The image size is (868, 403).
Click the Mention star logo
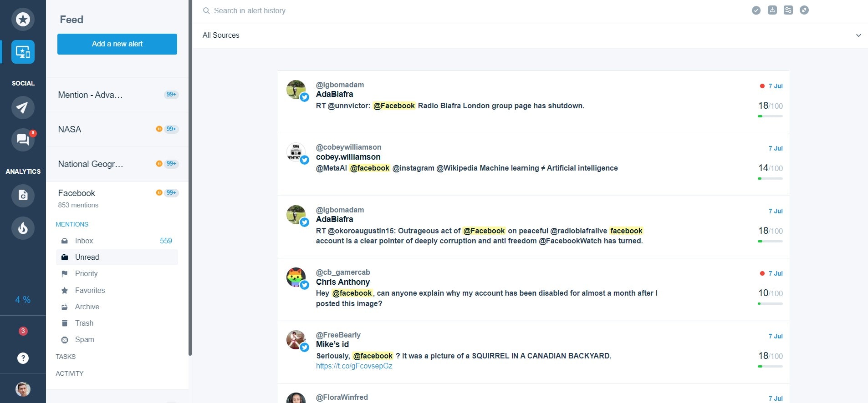(23, 19)
